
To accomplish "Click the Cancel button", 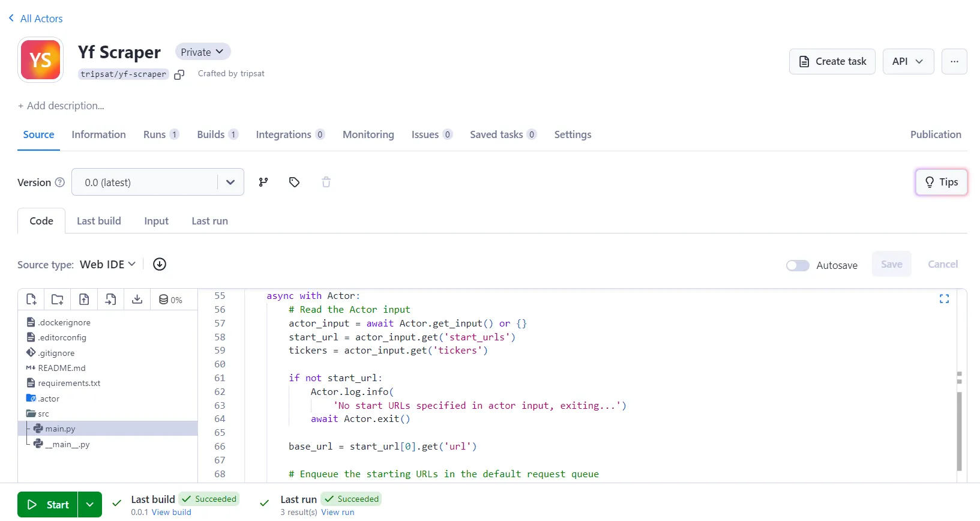I will [943, 264].
